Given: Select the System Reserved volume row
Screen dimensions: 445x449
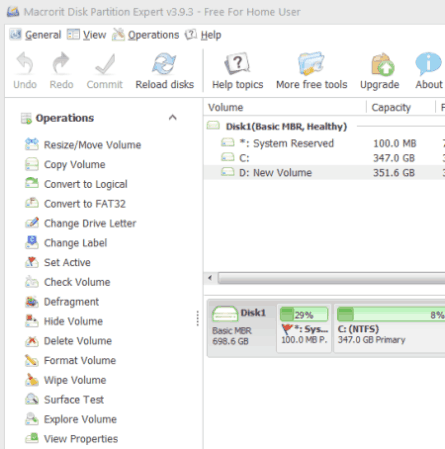Looking at the screenshot, I should [x=324, y=143].
